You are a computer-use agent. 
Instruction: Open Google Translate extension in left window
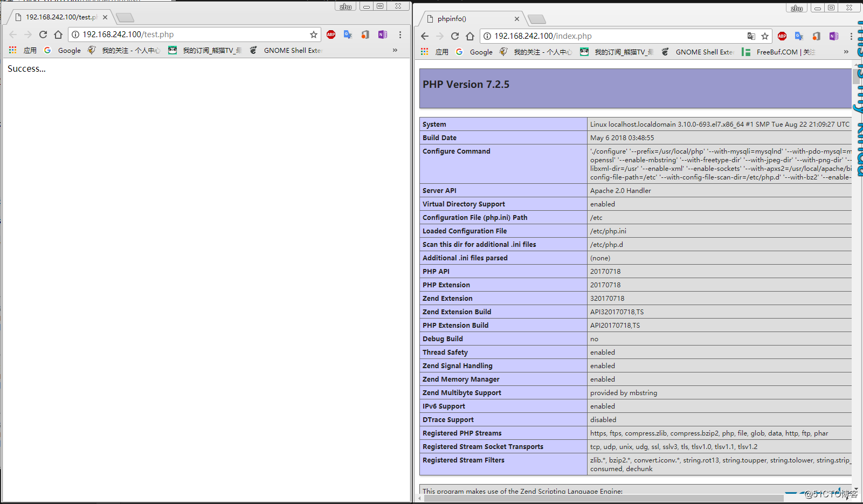(348, 34)
